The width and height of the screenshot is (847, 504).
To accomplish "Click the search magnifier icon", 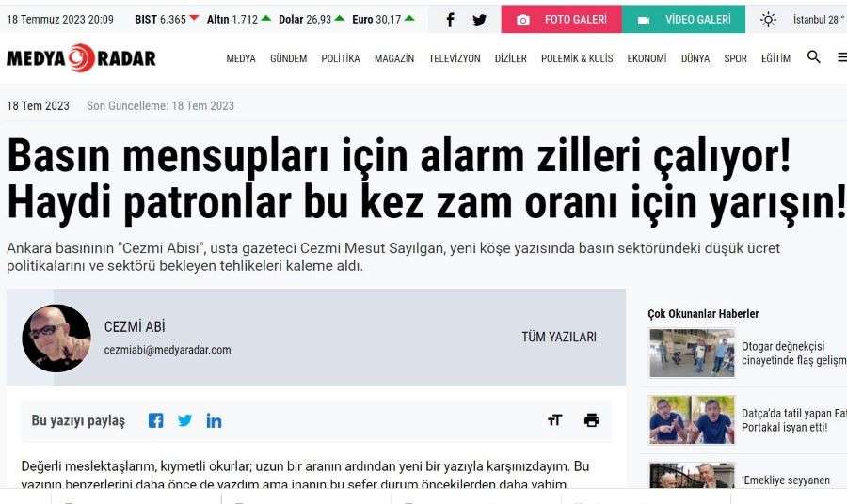I will pos(813,56).
